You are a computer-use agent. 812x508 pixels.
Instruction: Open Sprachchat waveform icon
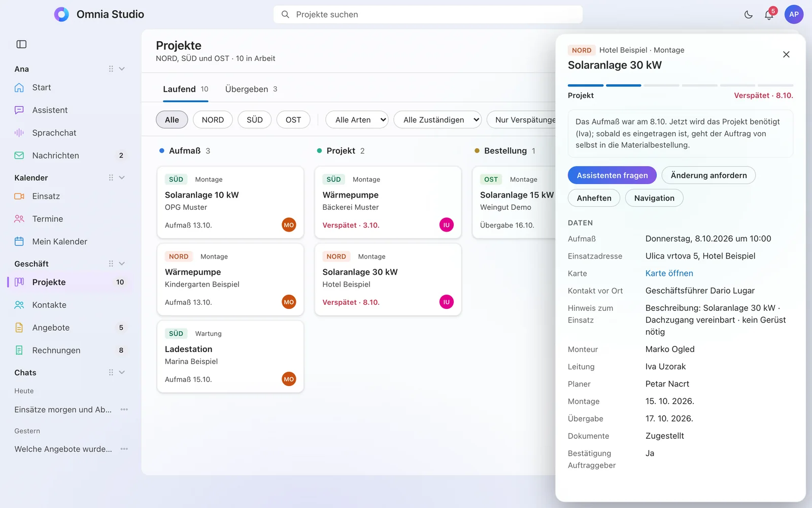[19, 133]
